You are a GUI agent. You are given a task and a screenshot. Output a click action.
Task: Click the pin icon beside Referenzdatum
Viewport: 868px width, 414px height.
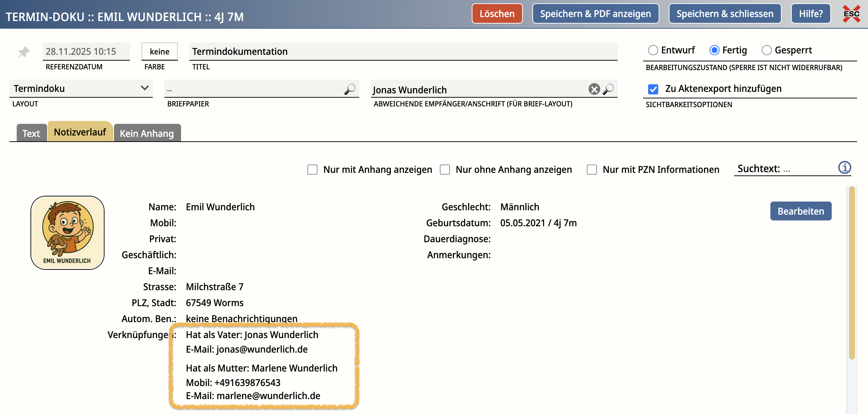coord(24,52)
